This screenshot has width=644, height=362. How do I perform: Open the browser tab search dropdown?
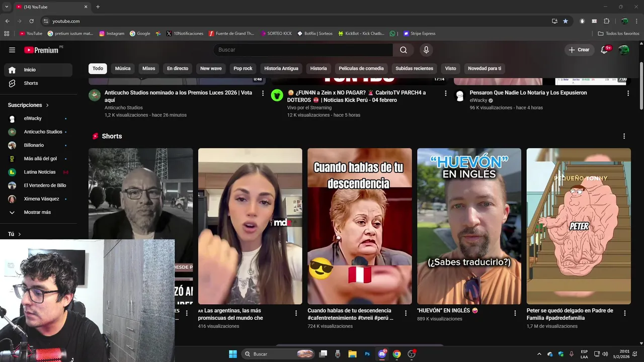pyautogui.click(x=7, y=7)
